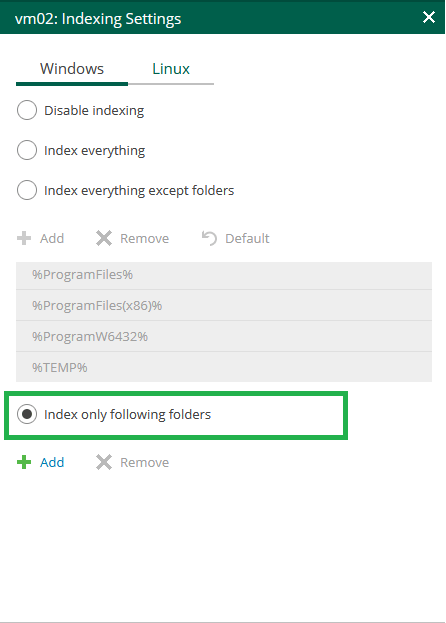Click the lower Remove button text
446x623 pixels.
(145, 462)
